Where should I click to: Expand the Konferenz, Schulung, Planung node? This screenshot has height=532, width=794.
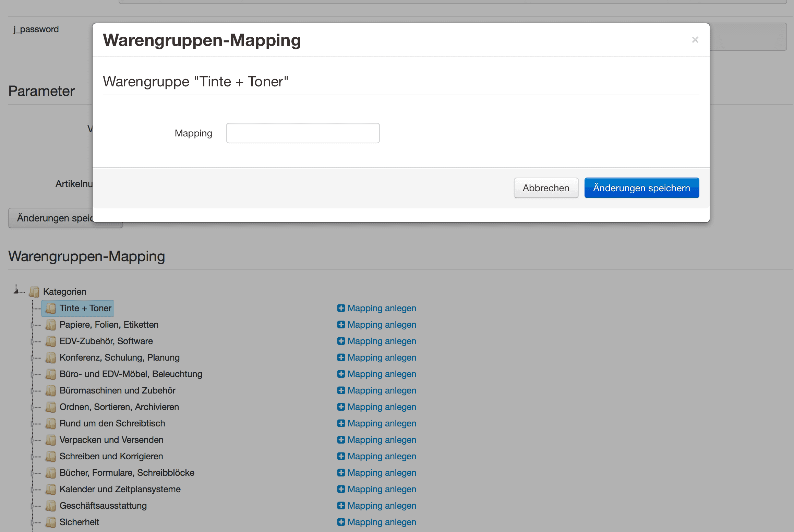coord(33,358)
